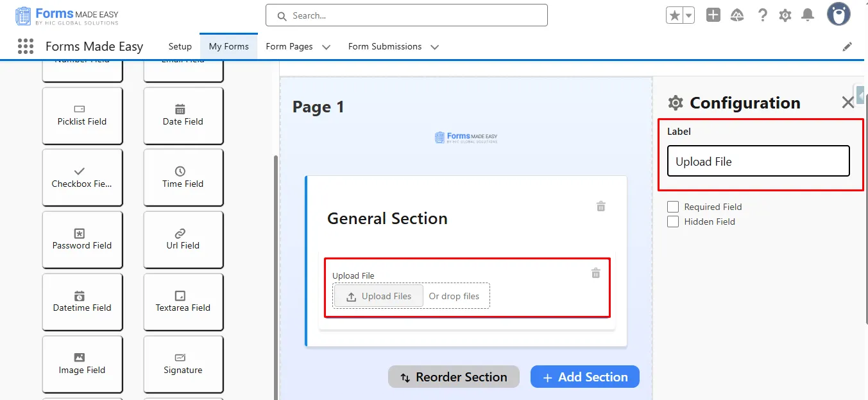
Task: Open the Setup gear icon
Action: (785, 15)
